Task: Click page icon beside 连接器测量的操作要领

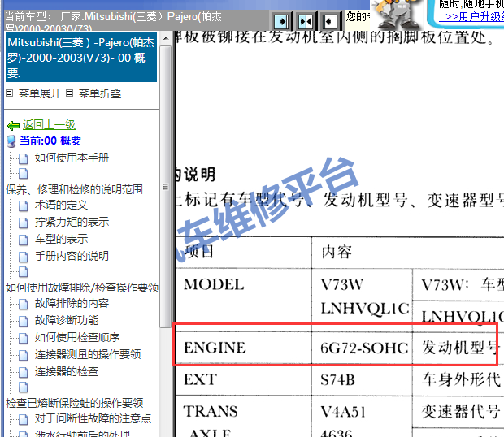Action: click(x=23, y=355)
